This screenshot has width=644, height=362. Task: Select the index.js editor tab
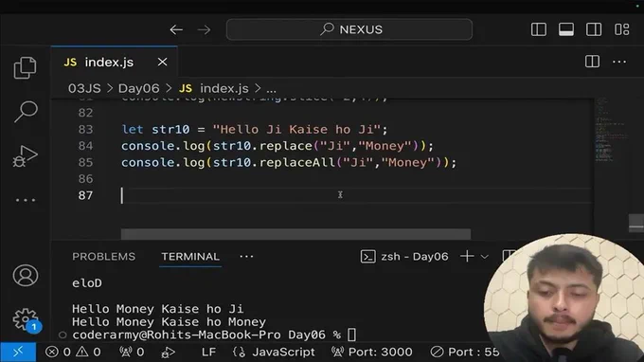pyautogui.click(x=115, y=62)
